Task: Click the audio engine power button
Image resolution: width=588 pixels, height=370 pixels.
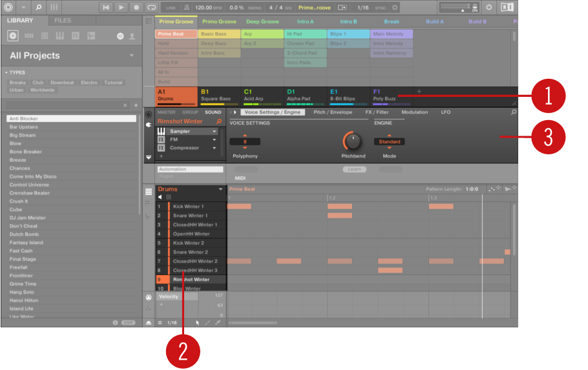Action: (x=489, y=7)
